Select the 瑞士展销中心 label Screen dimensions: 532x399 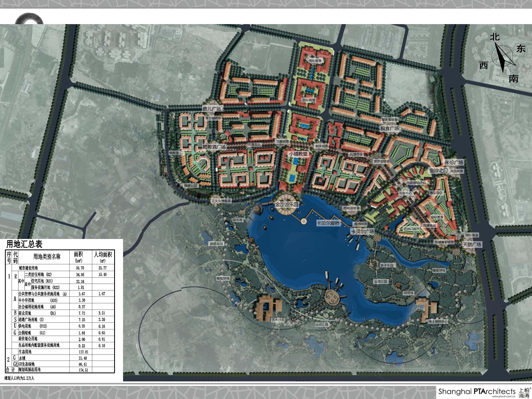pos(438,321)
